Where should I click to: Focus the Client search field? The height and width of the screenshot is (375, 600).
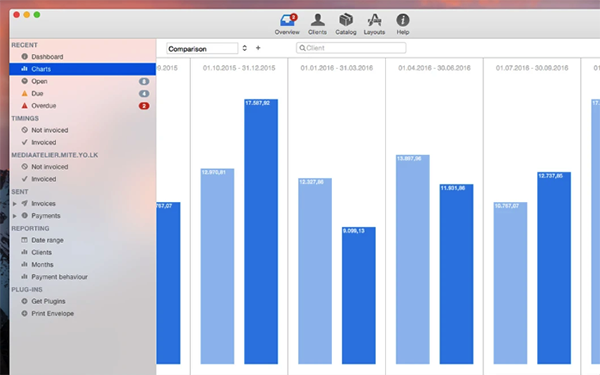point(351,48)
